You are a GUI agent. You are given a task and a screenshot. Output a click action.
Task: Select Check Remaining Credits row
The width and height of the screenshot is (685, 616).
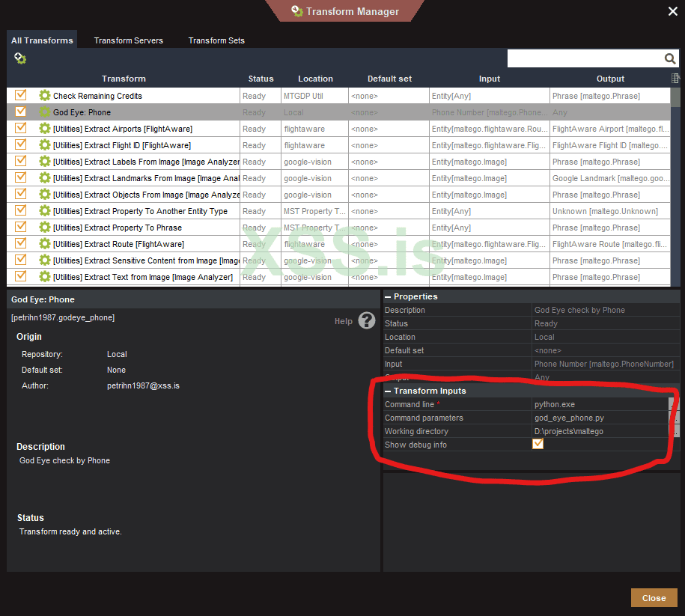[x=338, y=96]
